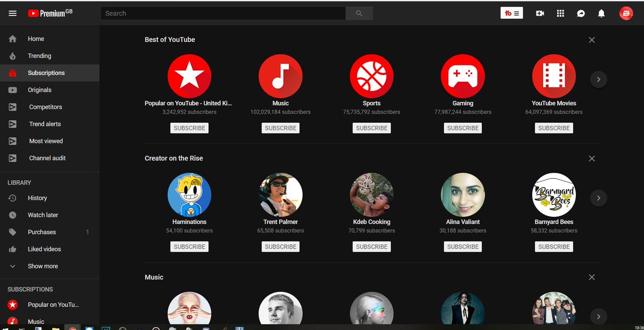Image resolution: width=644 pixels, height=330 pixels.
Task: Open the hamburger guide menu
Action: tap(12, 13)
